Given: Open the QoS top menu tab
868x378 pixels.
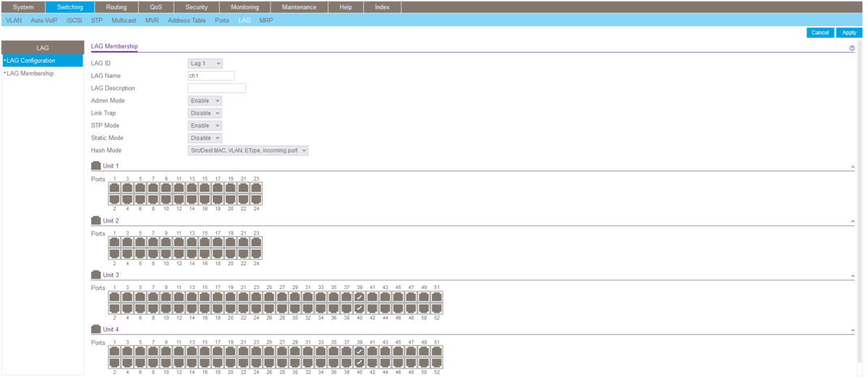Looking at the screenshot, I should (156, 7).
